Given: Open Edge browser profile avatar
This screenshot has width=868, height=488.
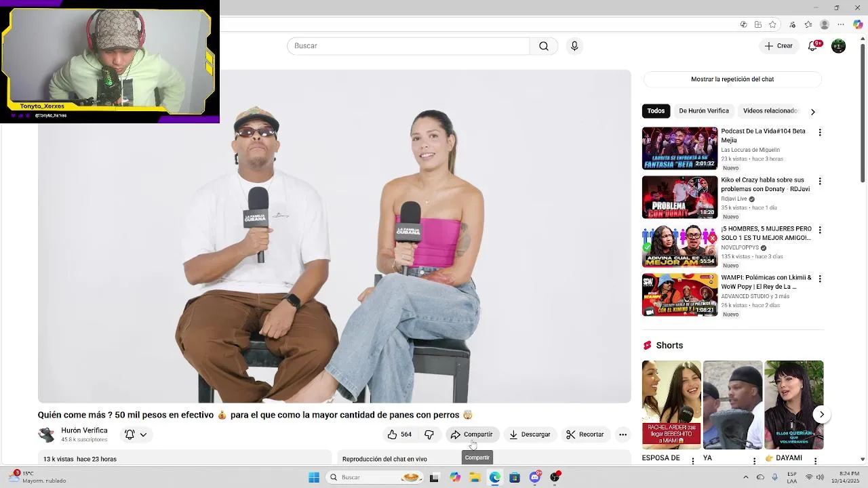Looking at the screenshot, I should pyautogui.click(x=825, y=24).
